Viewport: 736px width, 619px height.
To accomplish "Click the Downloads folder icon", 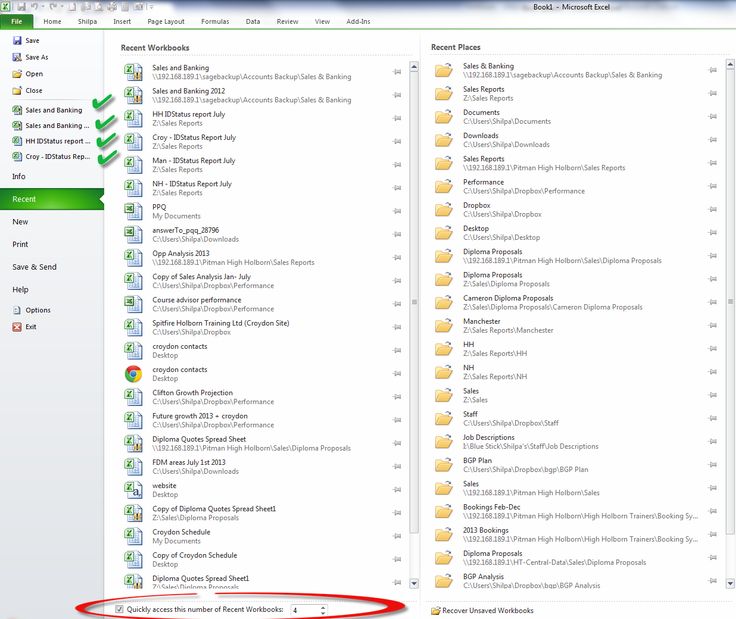I will 444,140.
